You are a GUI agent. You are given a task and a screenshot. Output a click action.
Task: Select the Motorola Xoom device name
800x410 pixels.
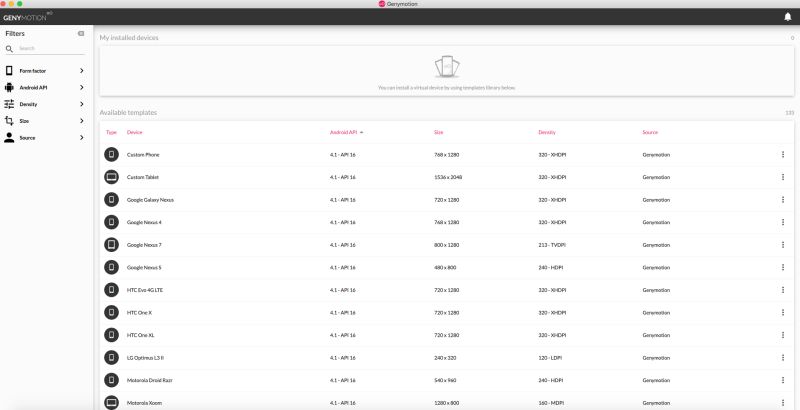[144, 402]
